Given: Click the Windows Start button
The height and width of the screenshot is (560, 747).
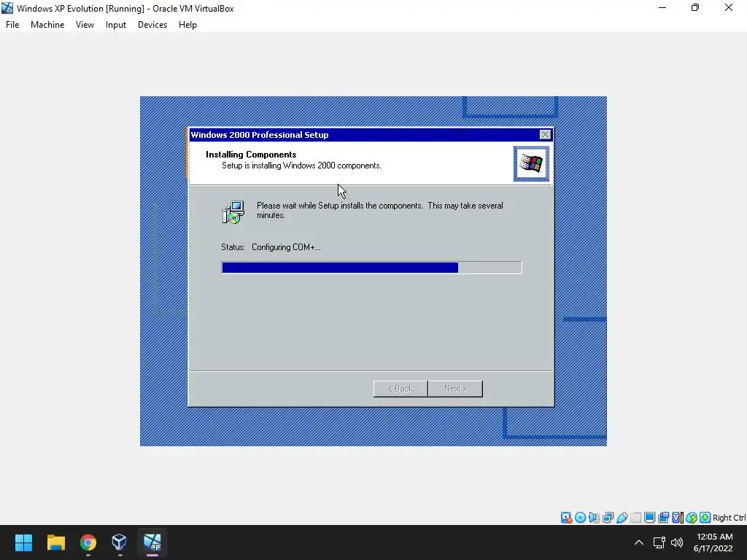Looking at the screenshot, I should (23, 542).
